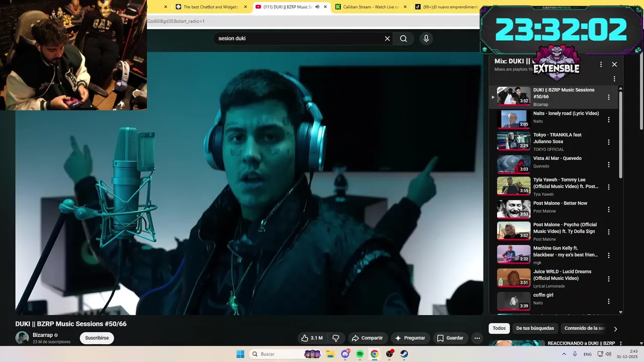Show hidden system tray icons chevron

click(x=564, y=354)
